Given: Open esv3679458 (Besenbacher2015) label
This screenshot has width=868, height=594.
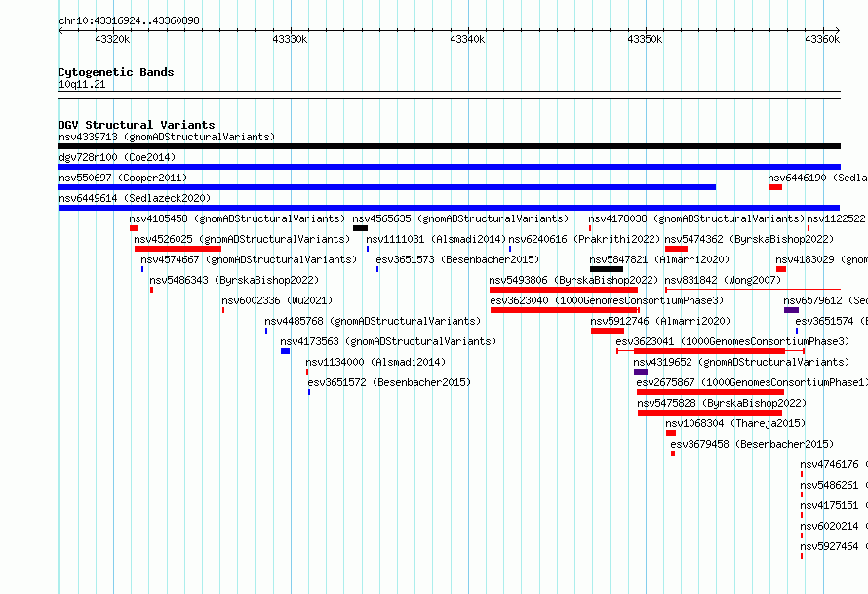Looking at the screenshot, I should click(752, 444).
